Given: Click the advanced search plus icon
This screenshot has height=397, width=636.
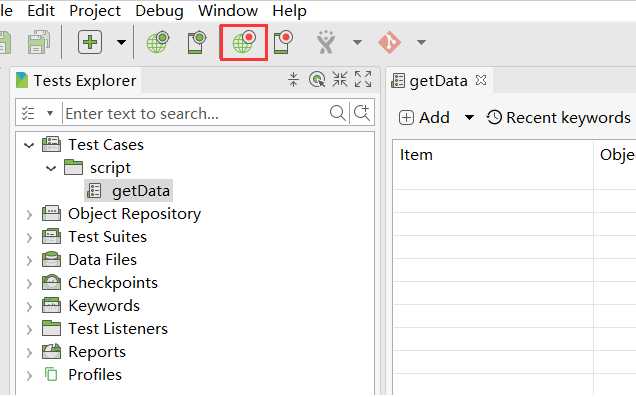Looking at the screenshot, I should (x=362, y=113).
